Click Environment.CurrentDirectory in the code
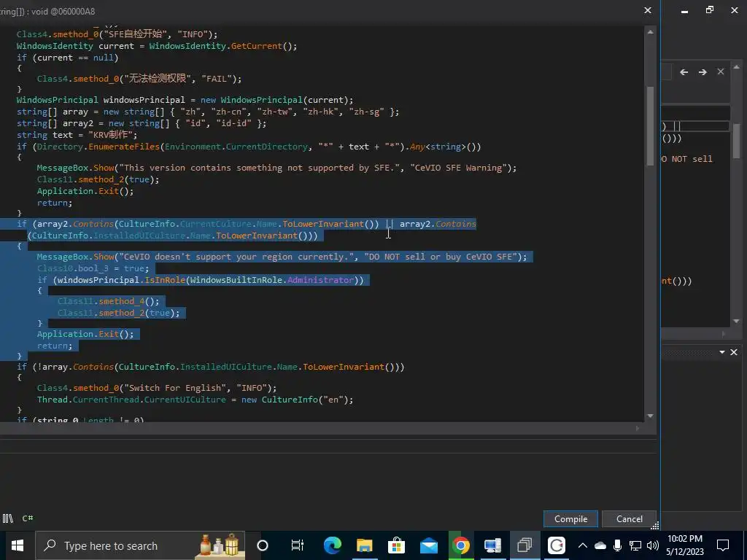Viewport: 747px width, 560px height. point(236,147)
